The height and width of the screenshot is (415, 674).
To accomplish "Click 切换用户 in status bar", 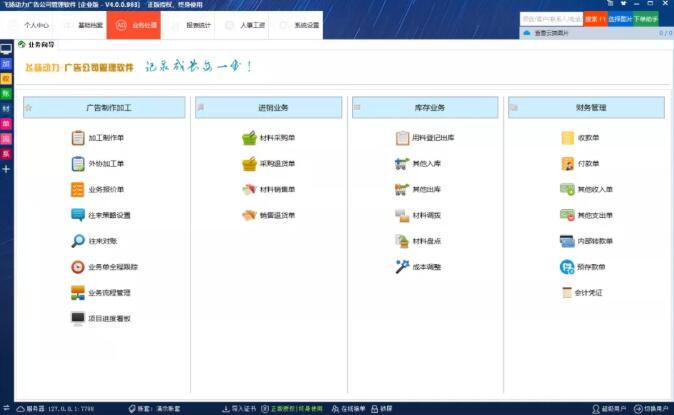I will click(651, 409).
